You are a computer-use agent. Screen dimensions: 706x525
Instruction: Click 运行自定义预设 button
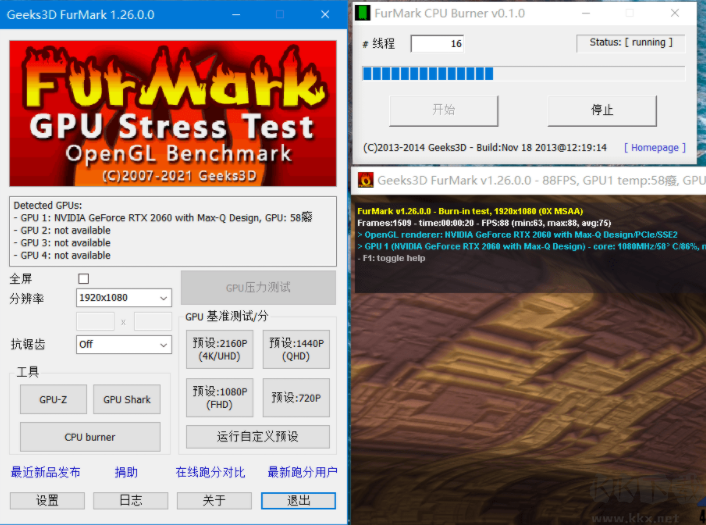pos(258,437)
